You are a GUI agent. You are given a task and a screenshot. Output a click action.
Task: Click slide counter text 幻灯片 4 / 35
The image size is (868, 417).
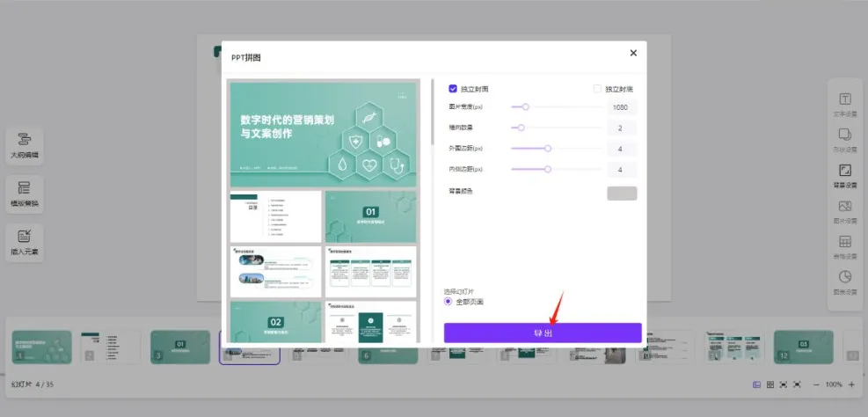33,384
